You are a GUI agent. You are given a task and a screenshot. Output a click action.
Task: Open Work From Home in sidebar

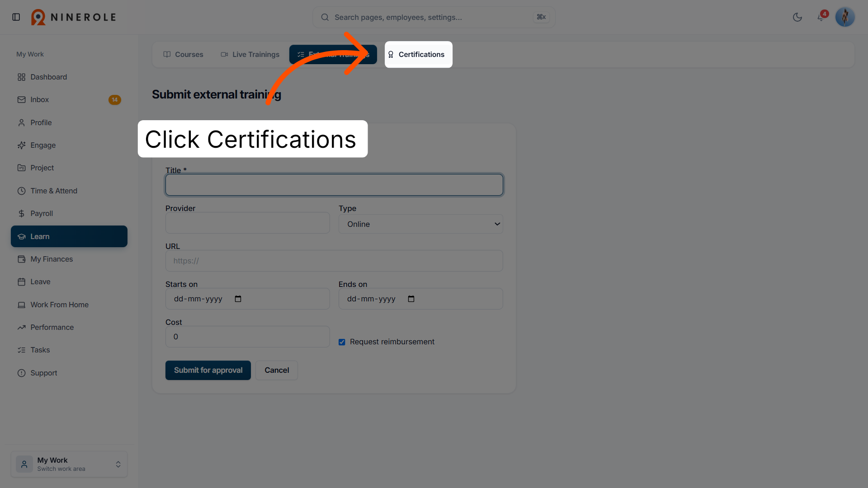[x=69, y=305]
